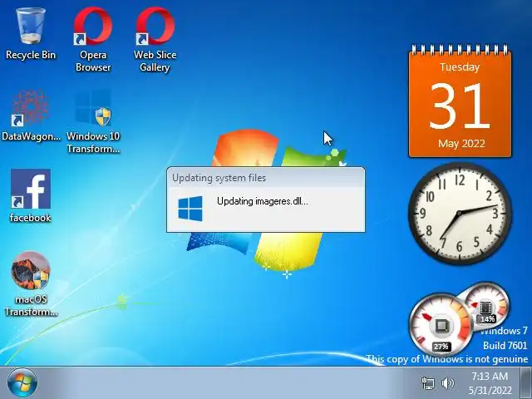Open the volume speaker tray icon

point(447,383)
